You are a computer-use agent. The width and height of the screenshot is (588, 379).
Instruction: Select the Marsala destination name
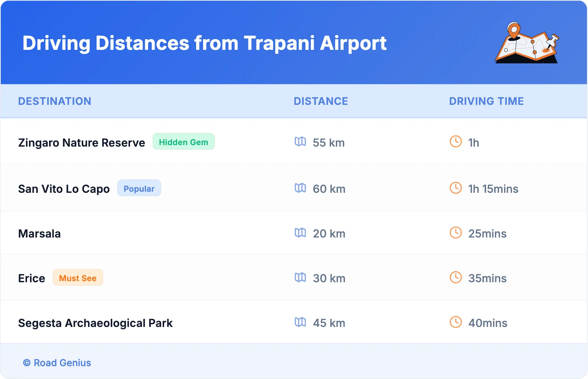pyautogui.click(x=40, y=233)
